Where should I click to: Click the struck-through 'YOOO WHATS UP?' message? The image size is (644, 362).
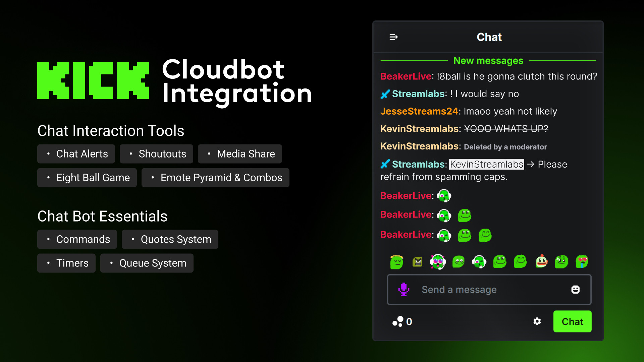pos(506,129)
